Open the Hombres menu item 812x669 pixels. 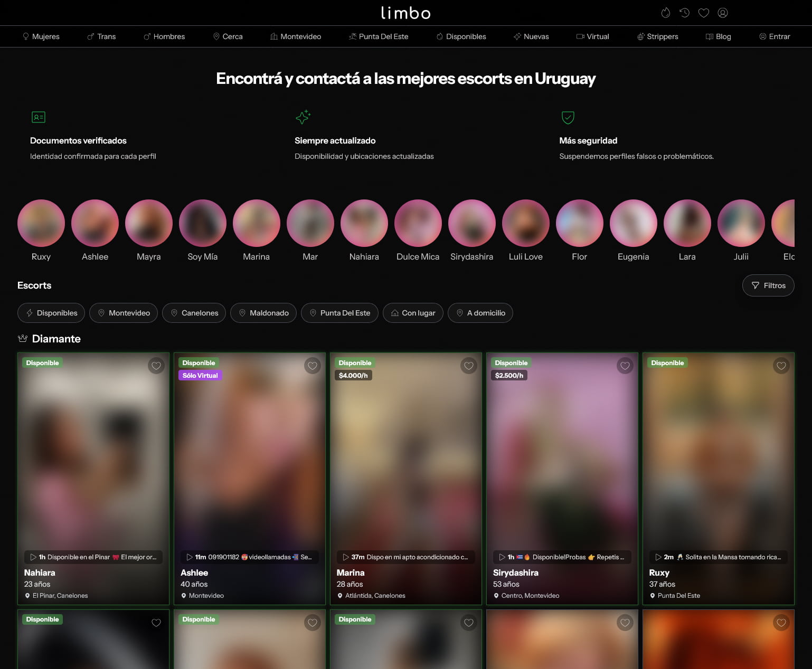[164, 36]
